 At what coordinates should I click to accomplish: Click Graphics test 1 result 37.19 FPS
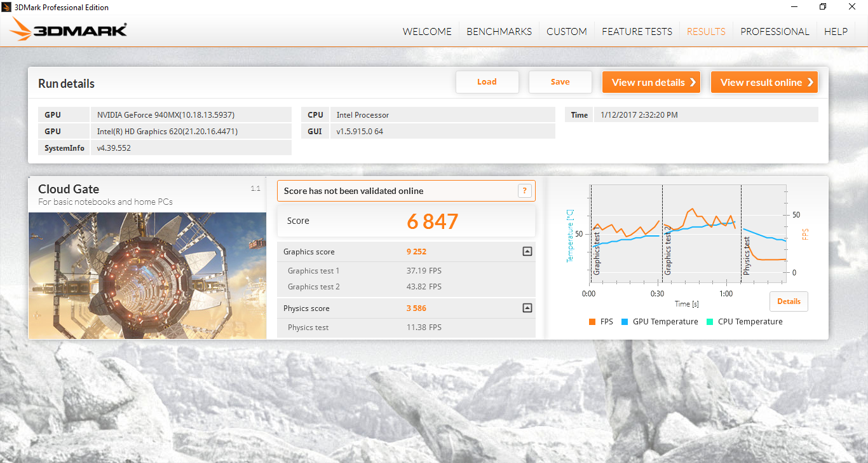coord(424,271)
